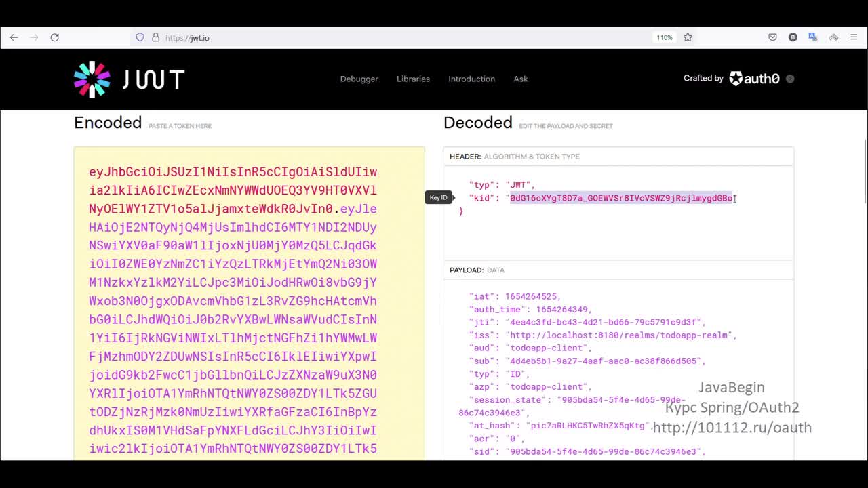This screenshot has height=488, width=868.
Task: Reset the 110% zoom indicator
Action: 664,37
